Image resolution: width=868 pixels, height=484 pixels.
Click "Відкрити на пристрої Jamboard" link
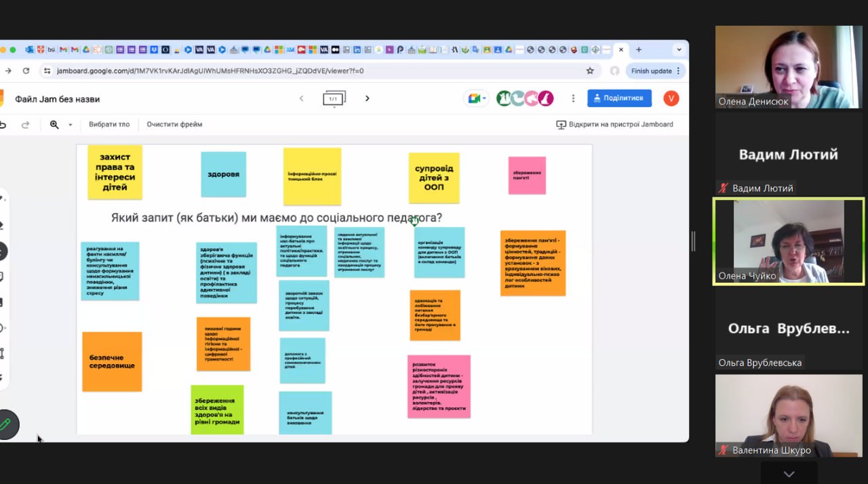pos(614,125)
